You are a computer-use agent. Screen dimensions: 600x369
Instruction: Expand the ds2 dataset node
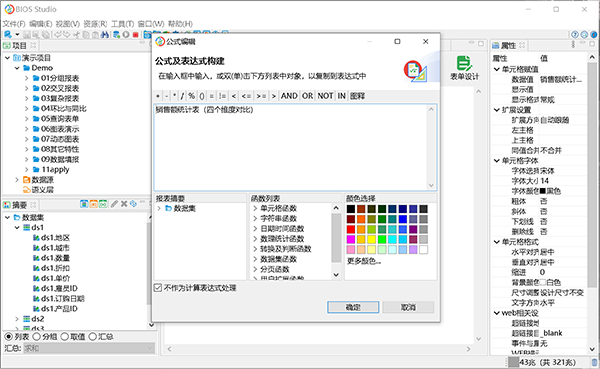(x=17, y=319)
